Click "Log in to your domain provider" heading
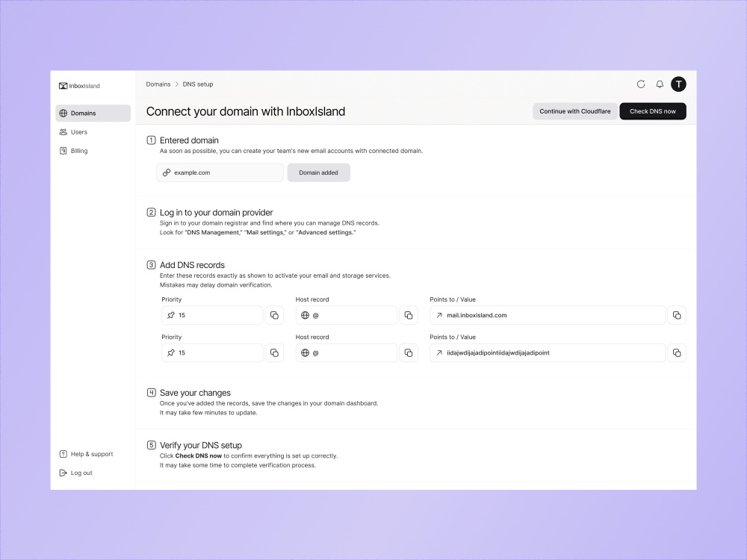 click(x=217, y=212)
